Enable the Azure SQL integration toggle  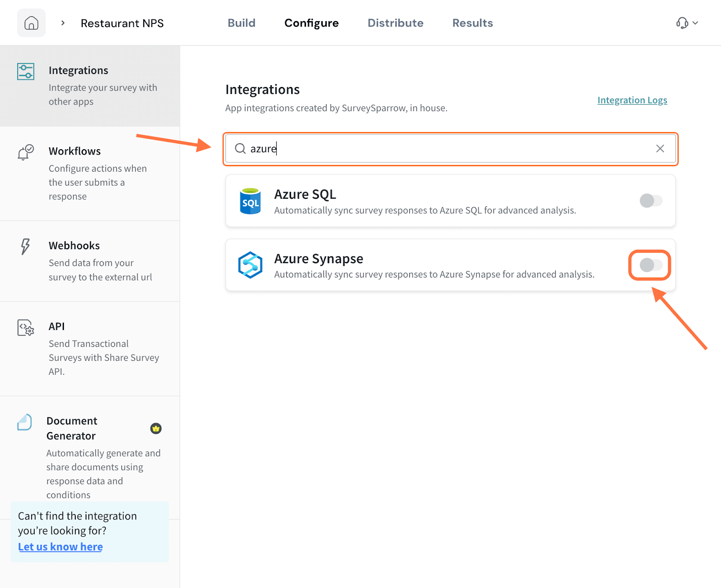(651, 201)
